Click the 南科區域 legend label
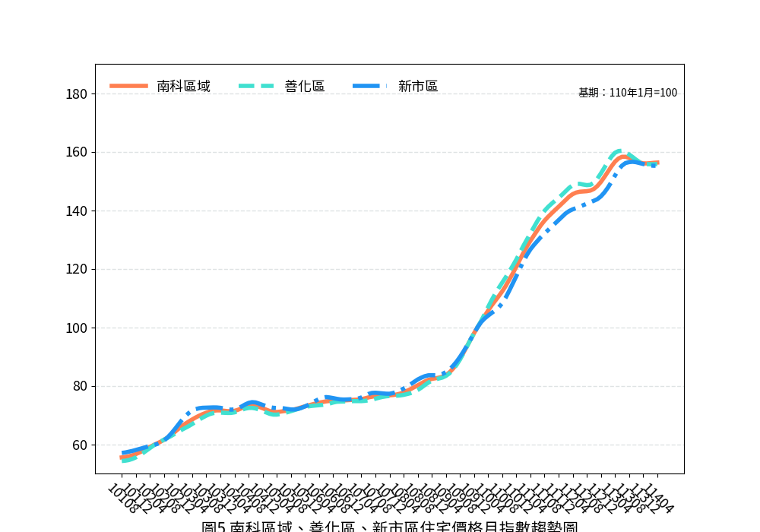The height and width of the screenshot is (532, 760). (x=184, y=86)
